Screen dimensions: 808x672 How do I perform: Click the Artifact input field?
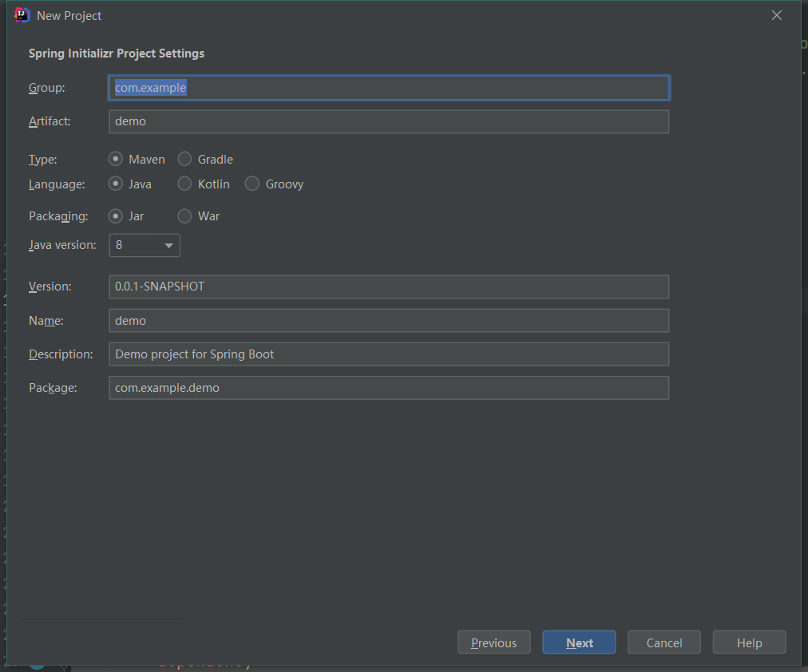click(389, 121)
